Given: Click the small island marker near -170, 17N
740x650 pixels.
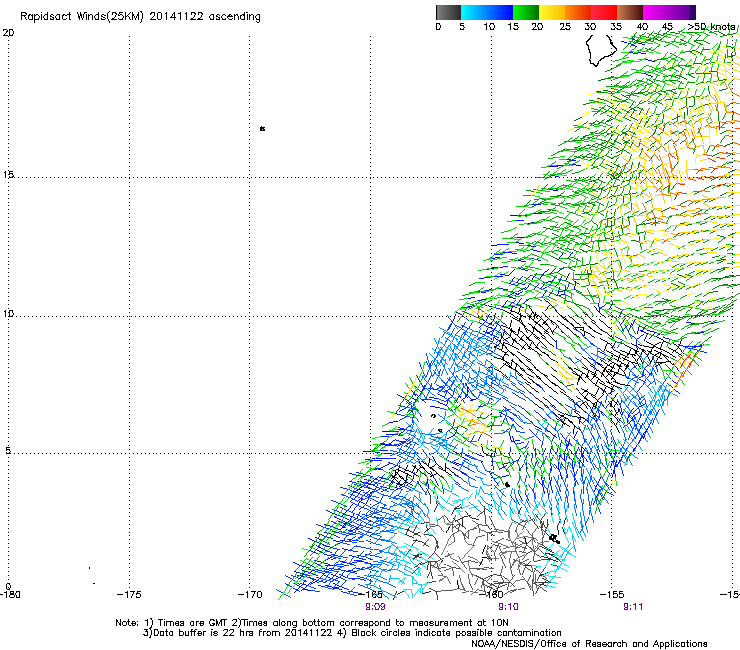Looking at the screenshot, I should (x=262, y=128).
